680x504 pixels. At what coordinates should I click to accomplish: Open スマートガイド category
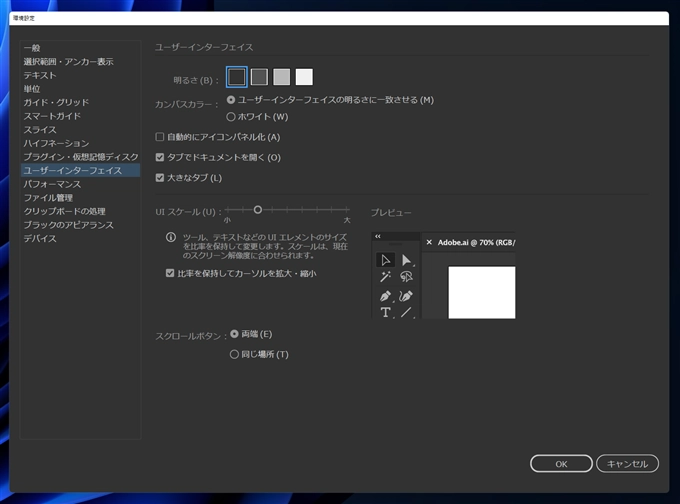click(81, 116)
